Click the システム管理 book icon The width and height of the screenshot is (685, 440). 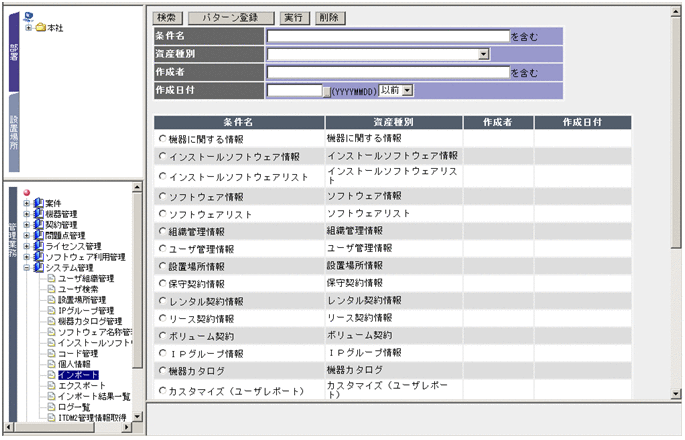click(x=38, y=267)
